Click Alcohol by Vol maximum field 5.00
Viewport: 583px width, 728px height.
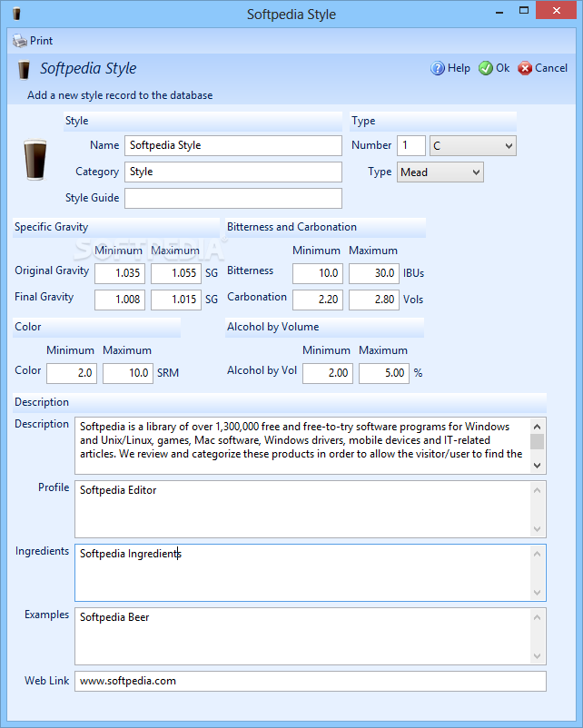point(384,373)
